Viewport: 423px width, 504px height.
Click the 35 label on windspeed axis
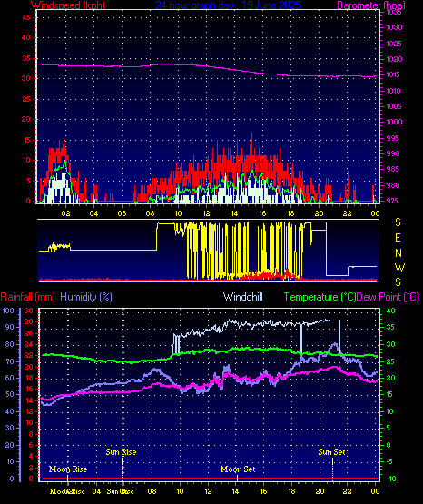pos(26,58)
